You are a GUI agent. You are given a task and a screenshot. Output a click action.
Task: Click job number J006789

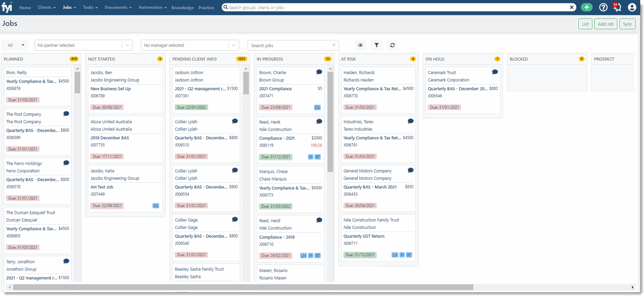(97, 96)
